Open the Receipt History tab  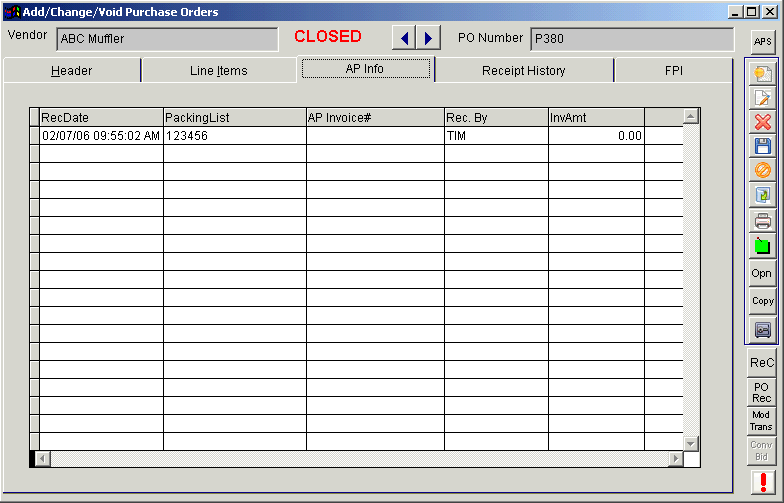point(523,71)
